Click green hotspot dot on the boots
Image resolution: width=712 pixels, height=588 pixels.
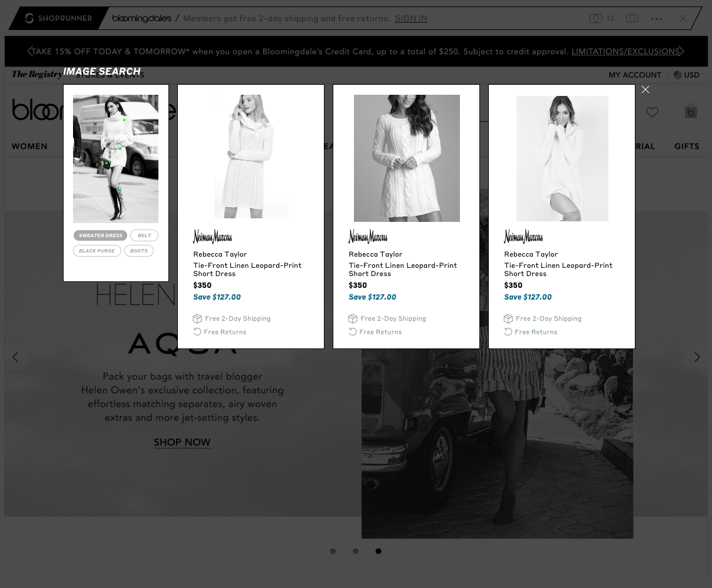(120, 192)
